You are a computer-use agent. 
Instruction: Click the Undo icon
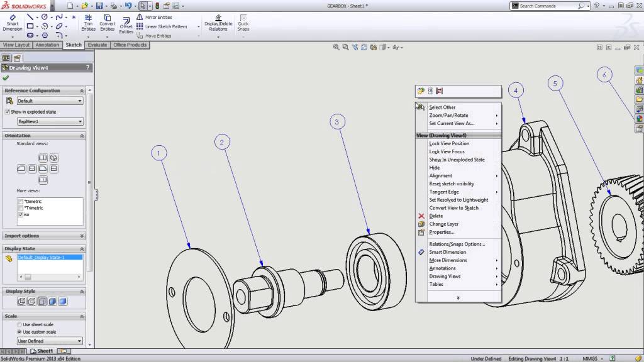point(128,6)
